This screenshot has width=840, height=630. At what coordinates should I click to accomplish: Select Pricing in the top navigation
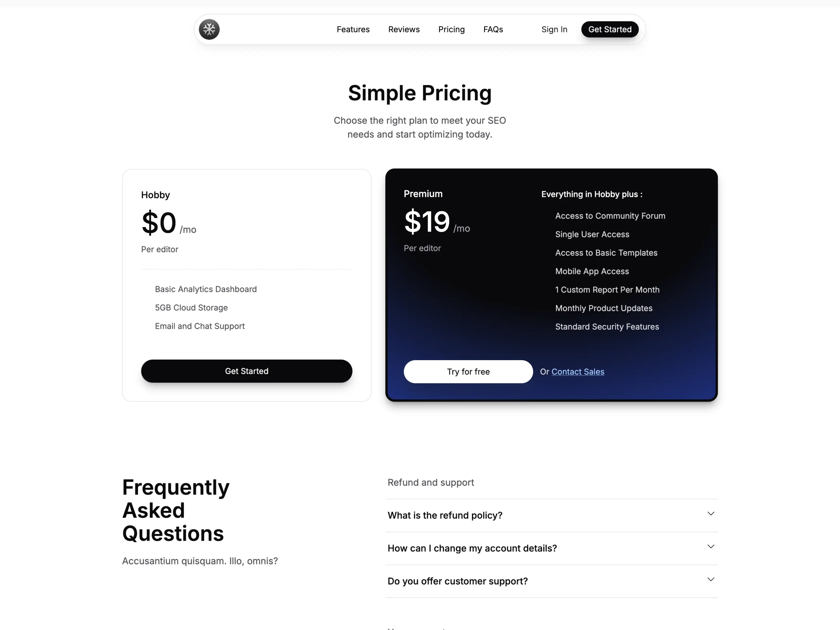pos(451,29)
